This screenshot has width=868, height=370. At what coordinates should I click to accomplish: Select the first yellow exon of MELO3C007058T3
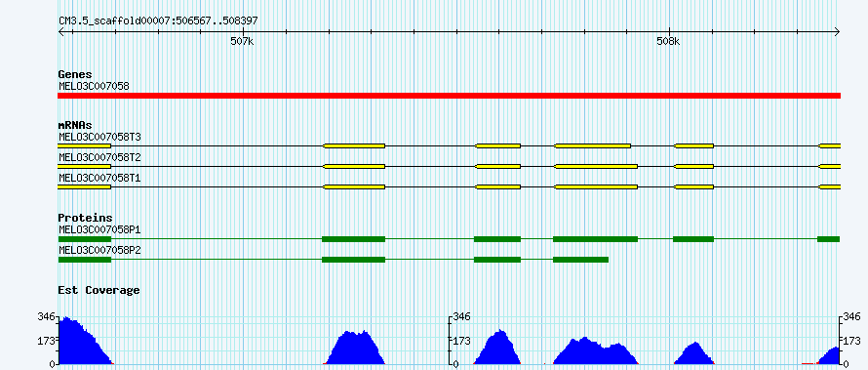pyautogui.click(x=84, y=145)
